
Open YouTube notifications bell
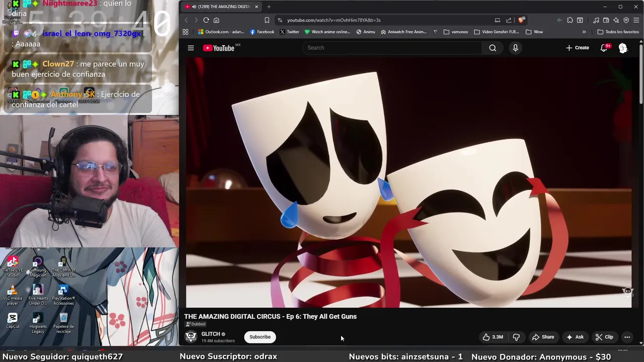click(604, 48)
